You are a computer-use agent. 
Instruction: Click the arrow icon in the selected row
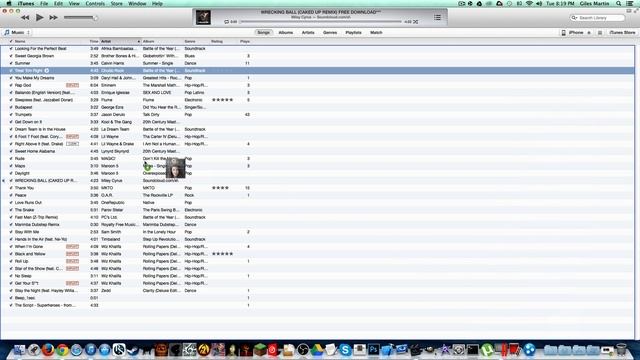47,71
